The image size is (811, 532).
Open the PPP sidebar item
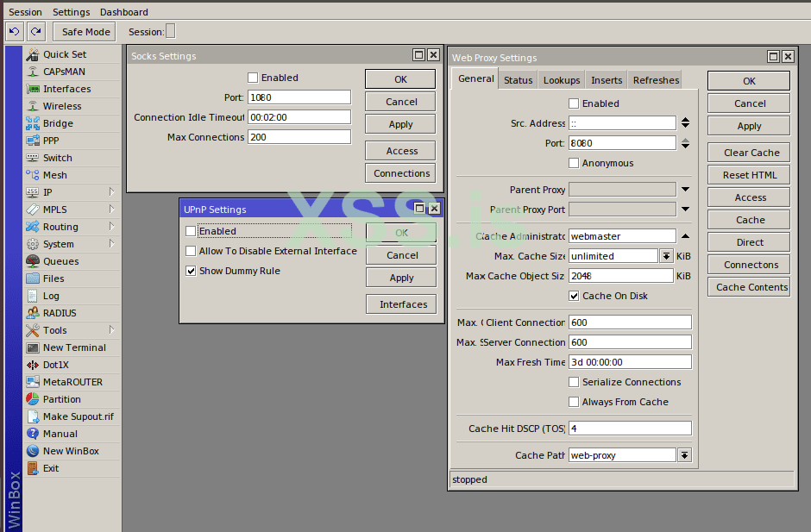coord(72,141)
